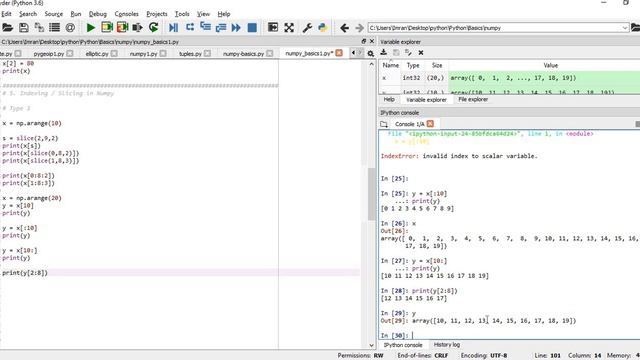640x360 pixels.
Task: Click the Open file folder icon
Action: 7,28
